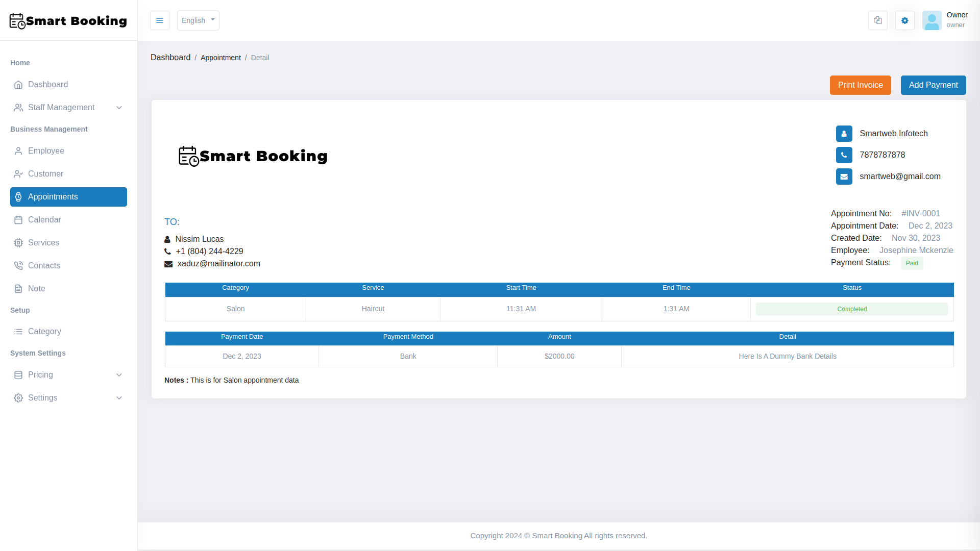Open the Contacts icon in sidebar
980x551 pixels.
tap(18, 266)
